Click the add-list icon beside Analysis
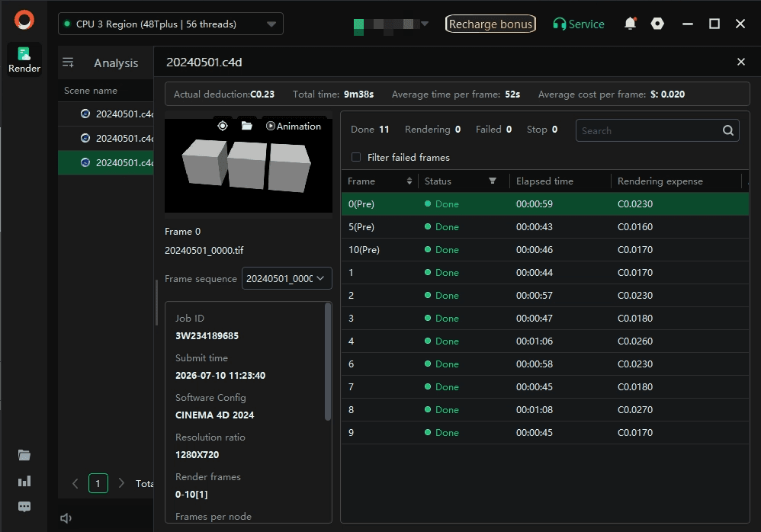This screenshot has width=761, height=532. click(68, 62)
